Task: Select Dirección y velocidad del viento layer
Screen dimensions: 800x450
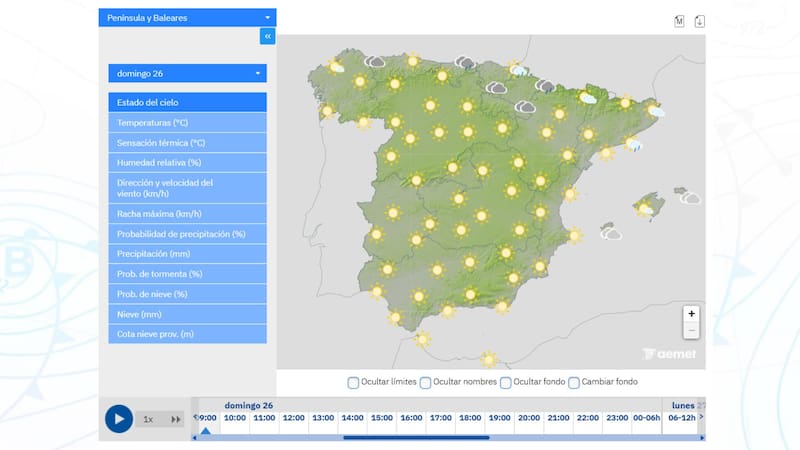Action: pos(187,188)
